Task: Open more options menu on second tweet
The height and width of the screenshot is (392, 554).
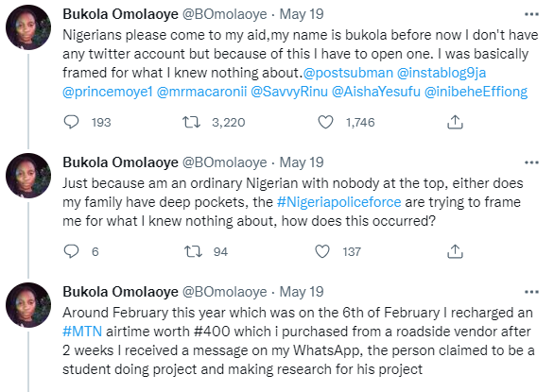Action: pos(531,162)
